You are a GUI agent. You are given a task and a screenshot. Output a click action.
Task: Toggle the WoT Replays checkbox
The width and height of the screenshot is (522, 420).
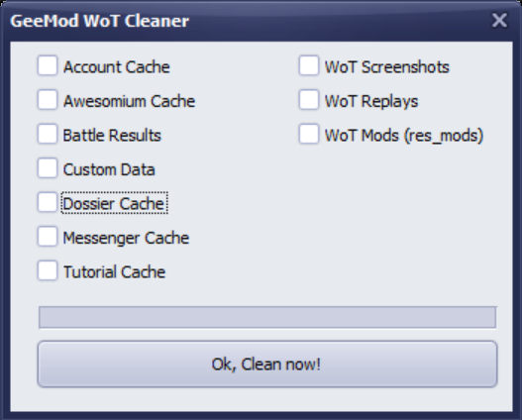[x=309, y=100]
